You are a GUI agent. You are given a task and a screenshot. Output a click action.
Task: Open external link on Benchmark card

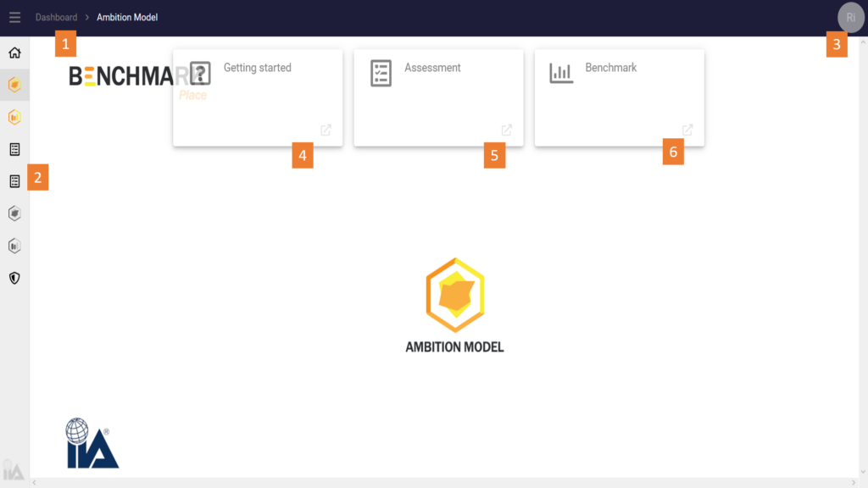pyautogui.click(x=687, y=130)
